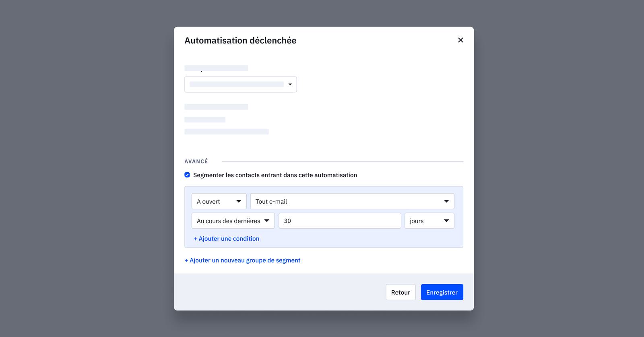Click Ajouter un nouveau groupe de segment
This screenshot has width=644, height=337.
pos(242,261)
